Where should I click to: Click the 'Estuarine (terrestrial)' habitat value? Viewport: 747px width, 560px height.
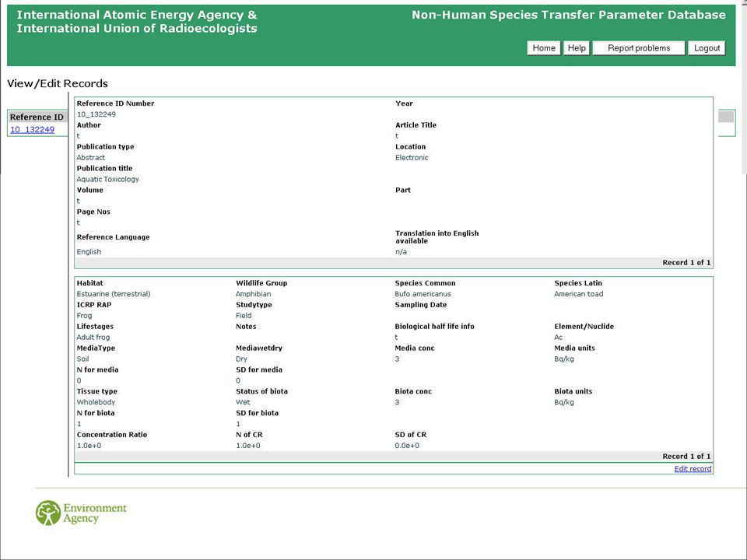[114, 294]
